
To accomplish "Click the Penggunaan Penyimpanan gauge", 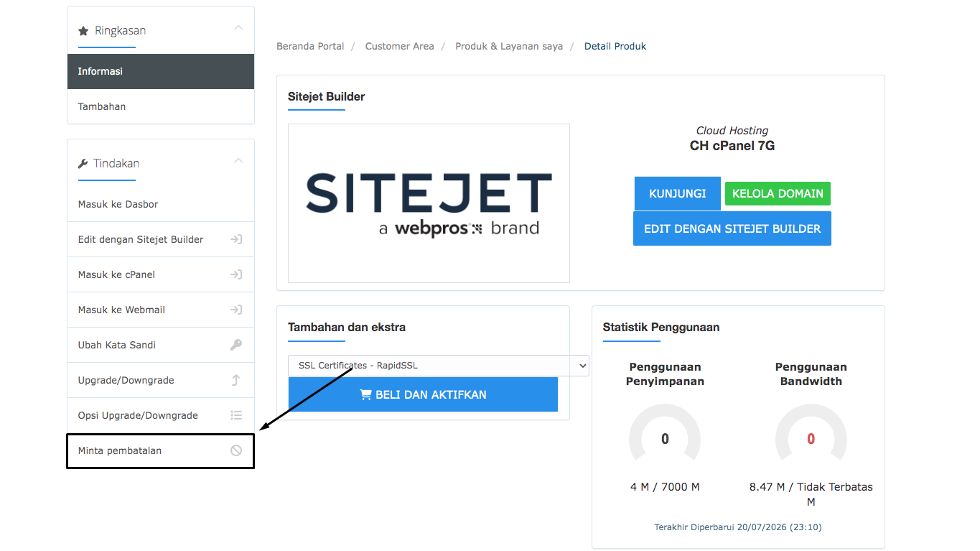I will tap(665, 432).
